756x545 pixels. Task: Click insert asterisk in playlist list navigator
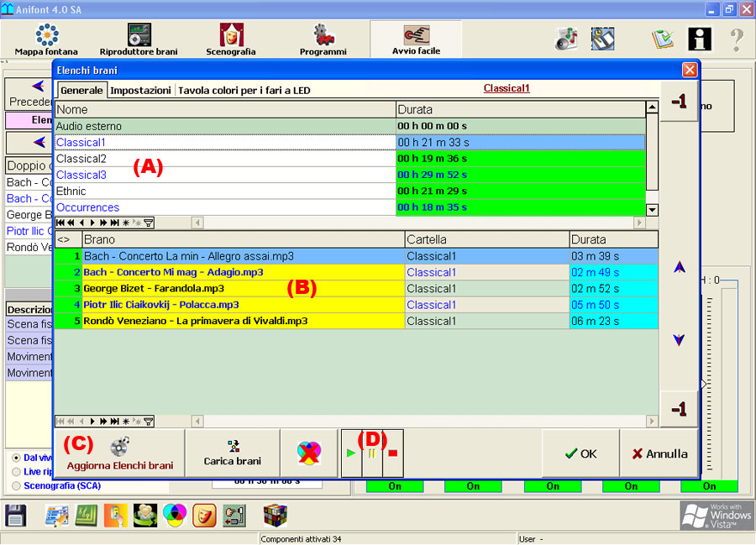point(126,223)
